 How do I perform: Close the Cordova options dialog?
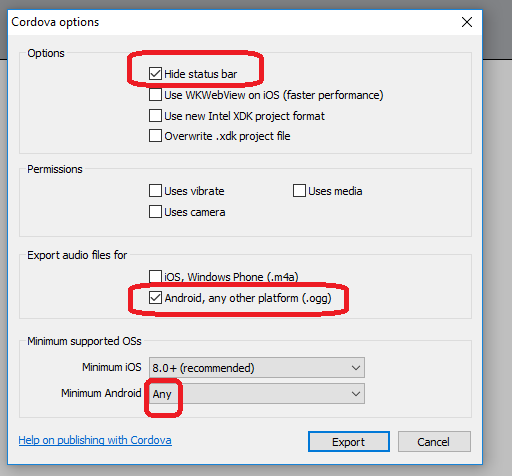coord(467,22)
